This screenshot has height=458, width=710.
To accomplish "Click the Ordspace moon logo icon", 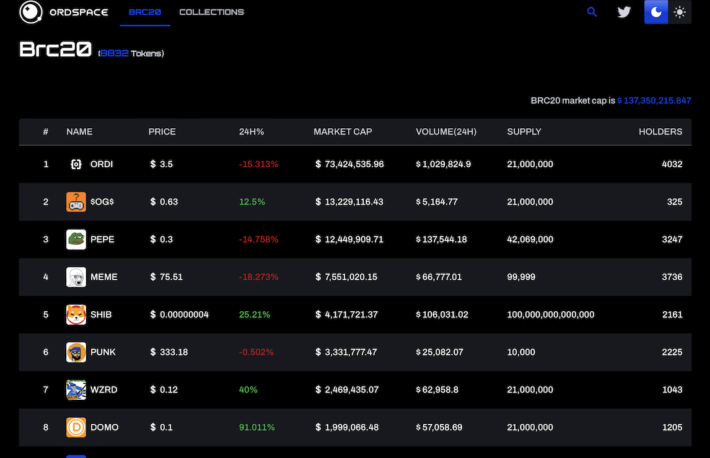I will click(x=31, y=12).
